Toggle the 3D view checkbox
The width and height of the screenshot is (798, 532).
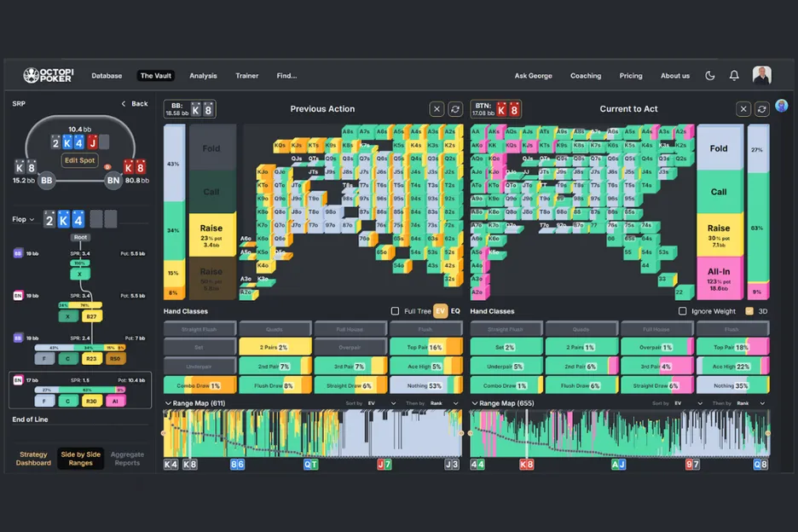[x=749, y=311]
